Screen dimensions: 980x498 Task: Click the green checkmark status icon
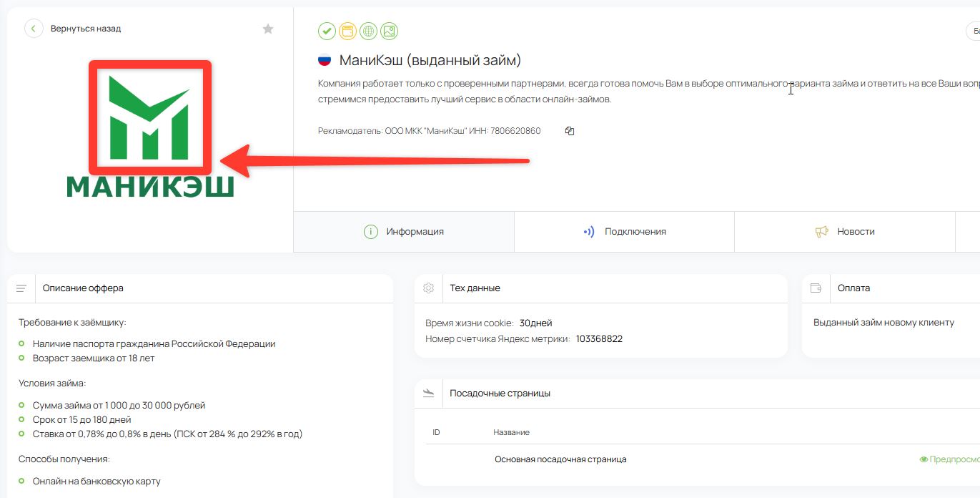coord(327,31)
